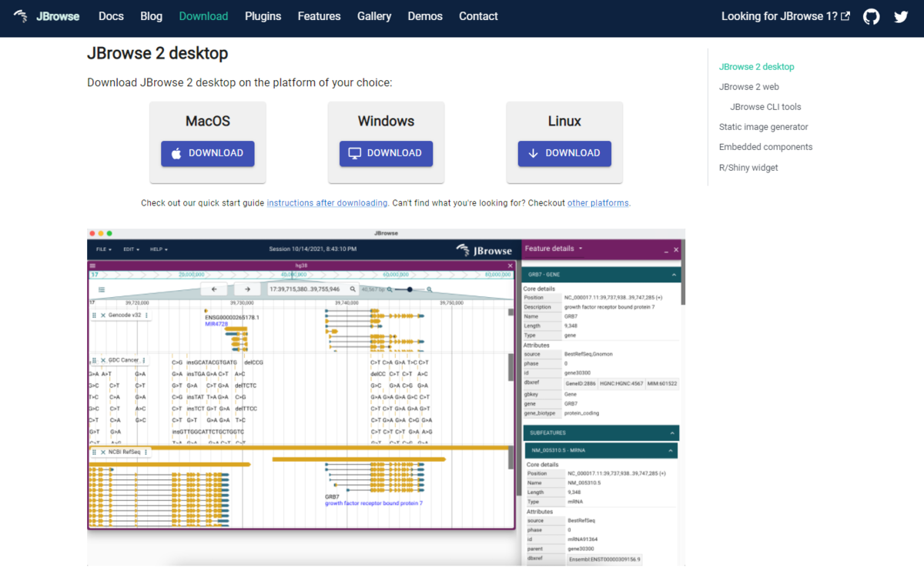Screen dimensions: 924x588
Task: Close the Gencode v32 track
Action: [x=102, y=316]
